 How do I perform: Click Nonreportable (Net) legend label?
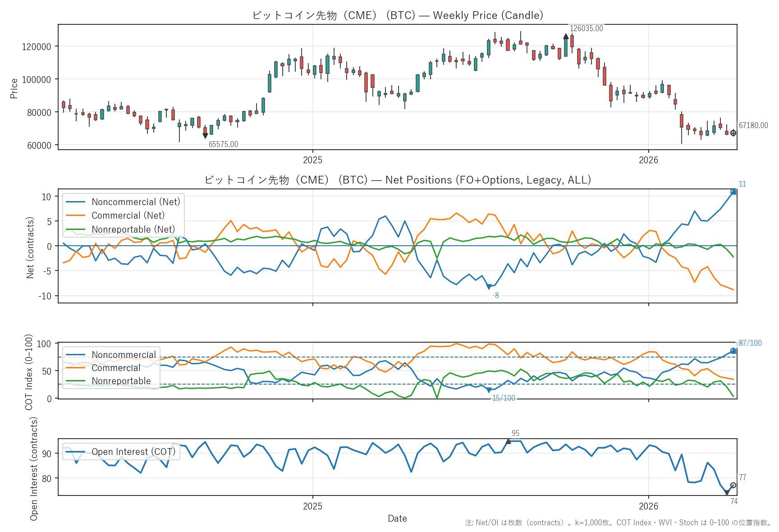tap(133, 229)
